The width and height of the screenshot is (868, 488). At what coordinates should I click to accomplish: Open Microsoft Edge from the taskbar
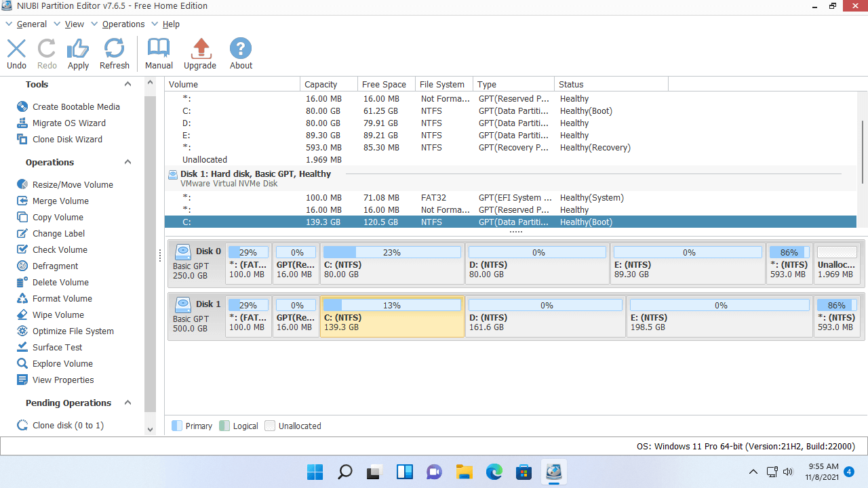point(494,472)
